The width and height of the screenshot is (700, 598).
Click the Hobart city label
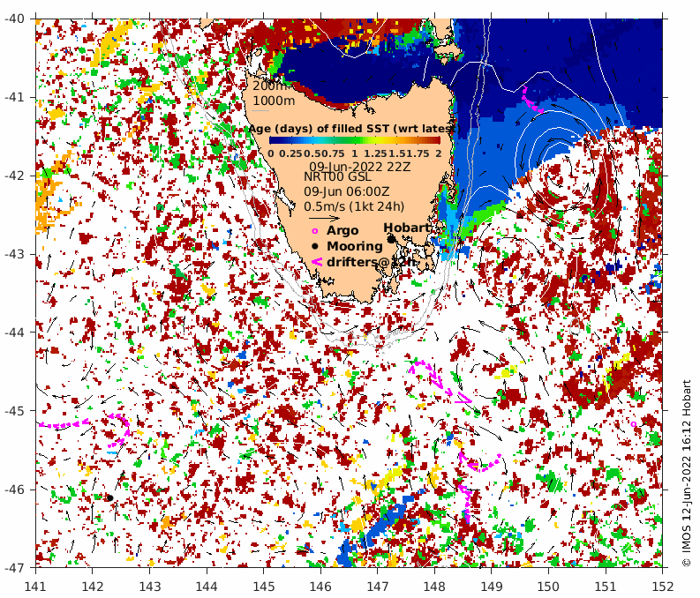pyautogui.click(x=407, y=228)
